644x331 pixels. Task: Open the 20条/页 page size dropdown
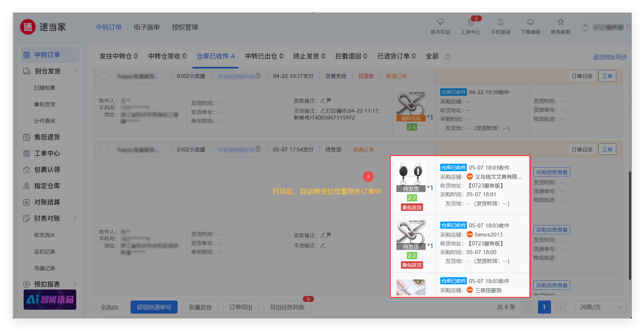coord(601,307)
